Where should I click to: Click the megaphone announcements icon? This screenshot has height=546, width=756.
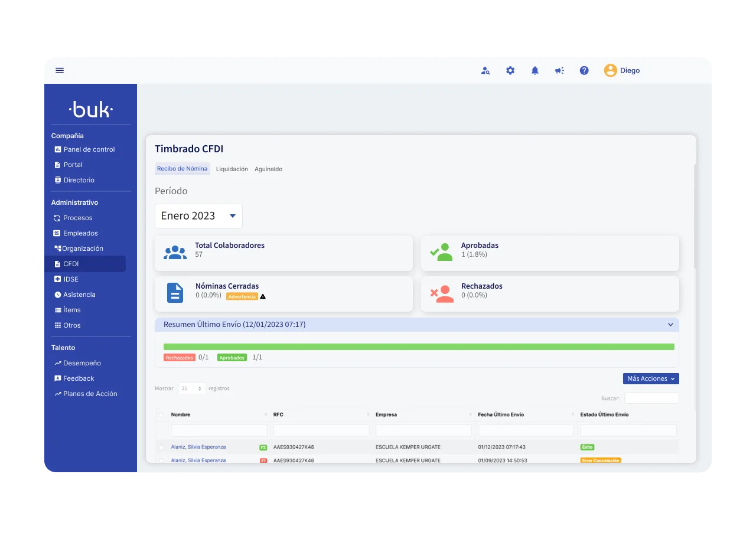(x=559, y=70)
